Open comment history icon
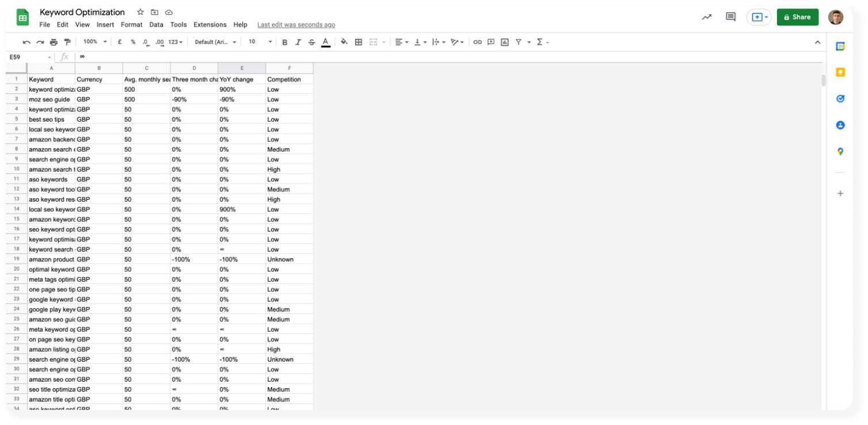Image resolution: width=868 pixels, height=425 pixels. click(x=731, y=17)
